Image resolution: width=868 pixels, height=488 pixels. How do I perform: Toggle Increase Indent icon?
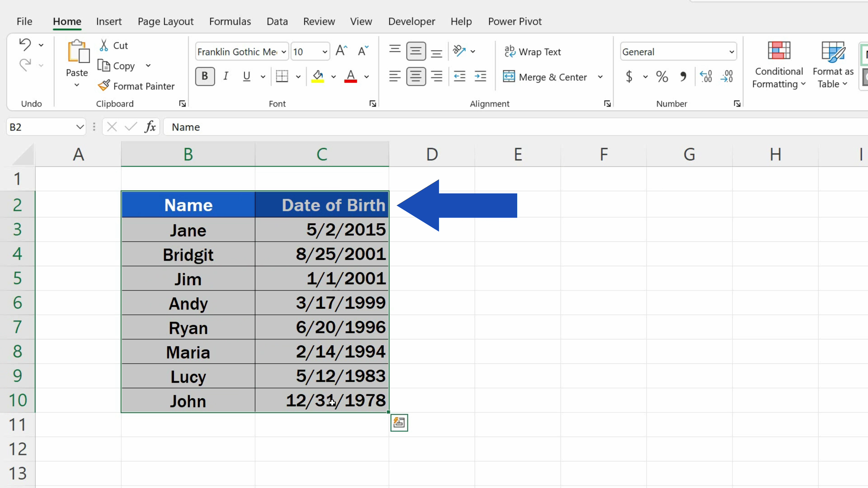481,76
